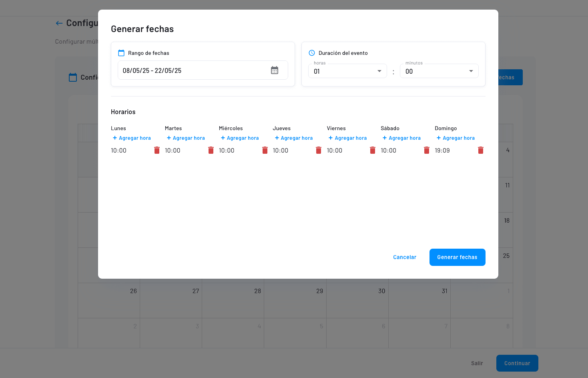The image size is (588, 378).
Task: Add a time for Viernes
Action: (347, 138)
